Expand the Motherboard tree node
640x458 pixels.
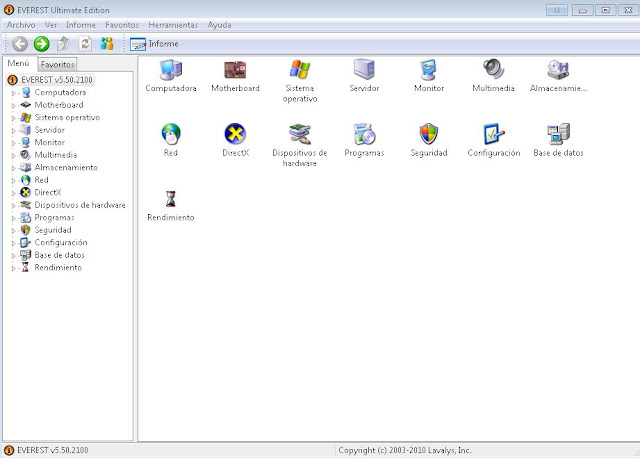click(x=13, y=106)
